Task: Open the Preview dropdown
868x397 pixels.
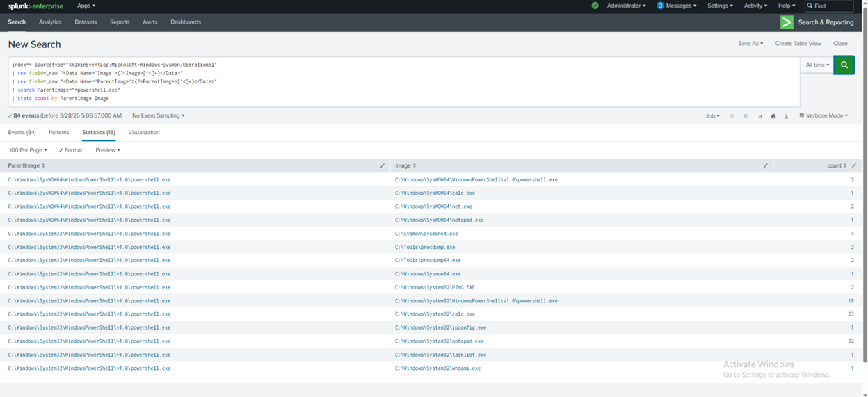Action: 108,150
